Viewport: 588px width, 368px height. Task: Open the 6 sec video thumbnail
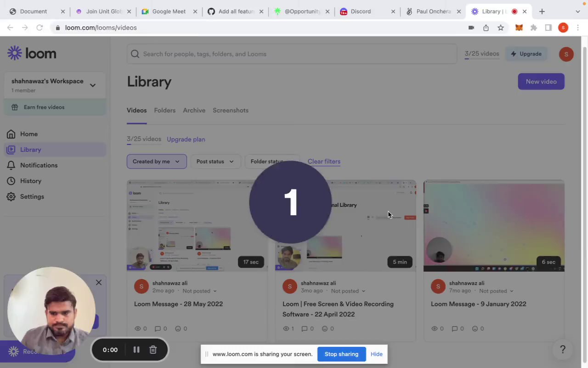[x=494, y=225]
